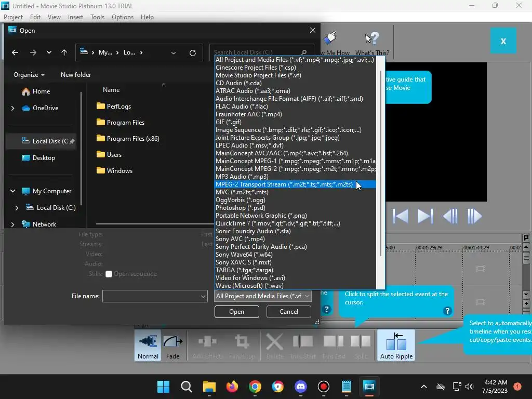Open the Help menu
Image resolution: width=532 pixels, height=399 pixels.
coord(147,17)
